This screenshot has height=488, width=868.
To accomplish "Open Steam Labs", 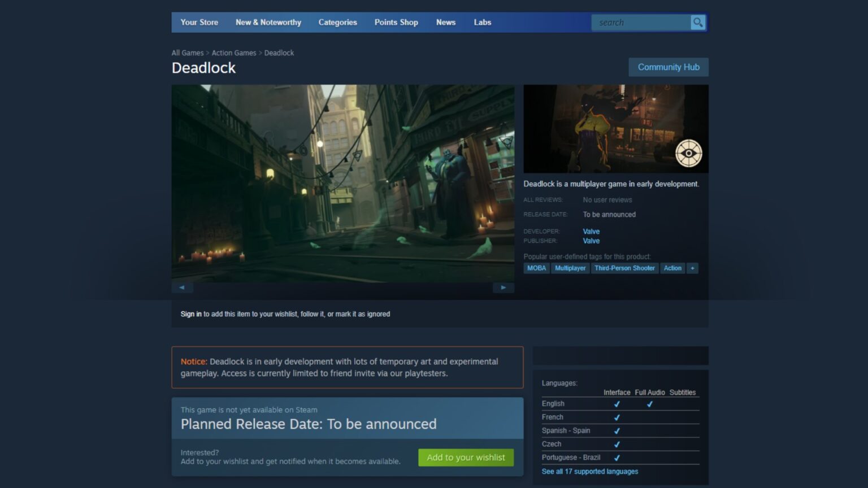I will (x=482, y=23).
